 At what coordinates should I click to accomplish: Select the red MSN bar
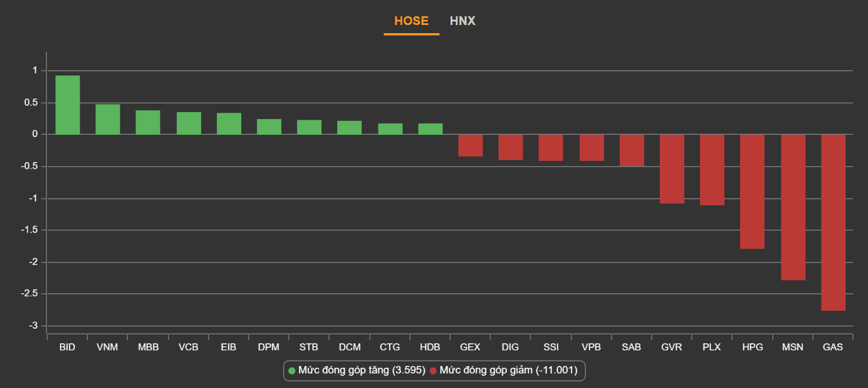click(792, 207)
